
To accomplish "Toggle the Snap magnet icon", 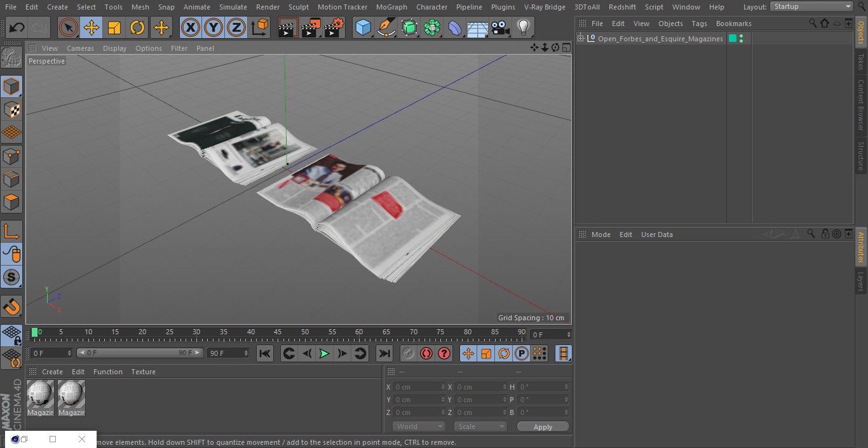I will tap(11, 306).
